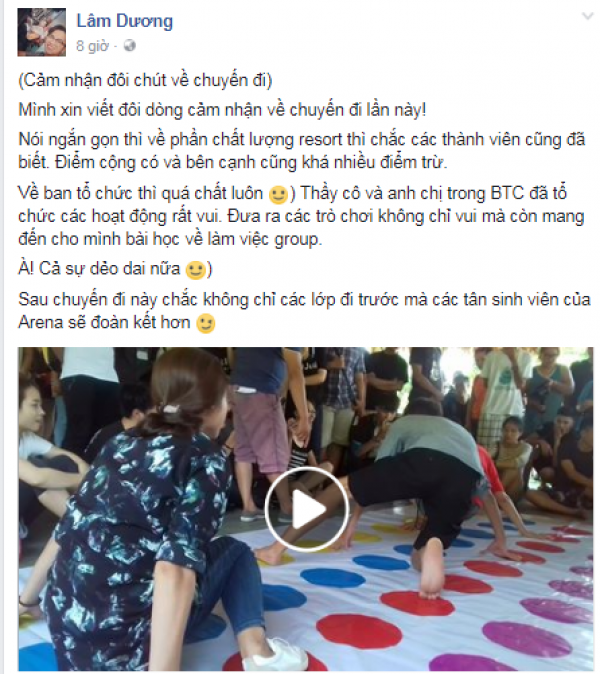Click the red circle under the bare foot
This screenshot has width=600, height=674.
417,603
